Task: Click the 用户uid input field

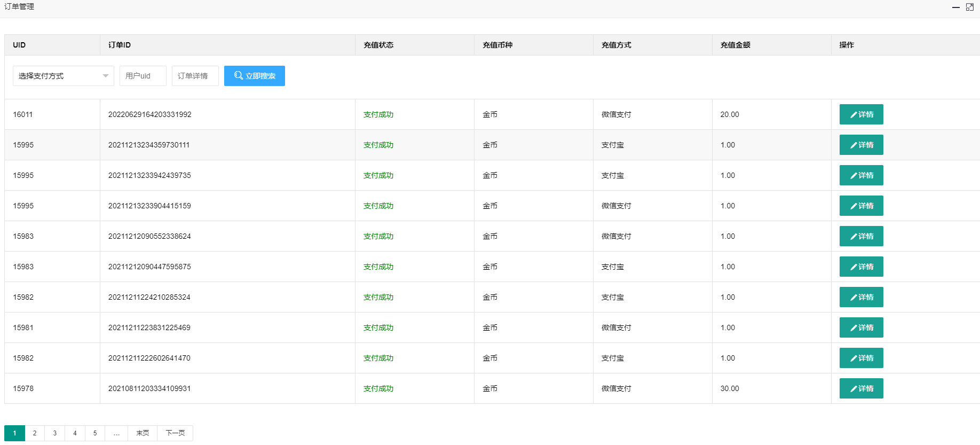Action: [x=143, y=76]
